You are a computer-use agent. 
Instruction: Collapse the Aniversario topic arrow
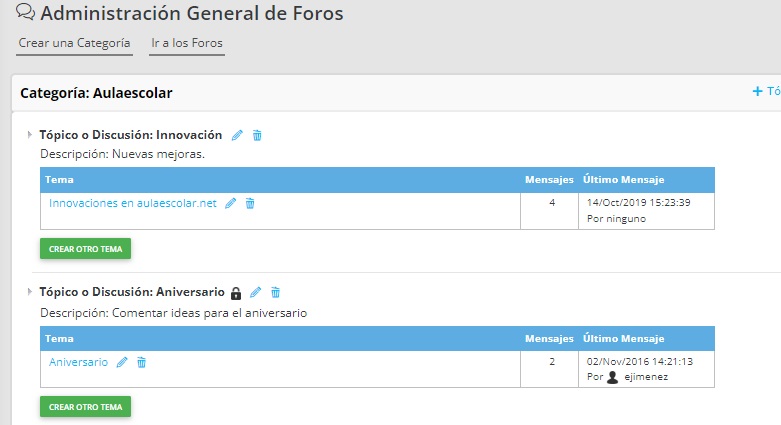coord(29,292)
